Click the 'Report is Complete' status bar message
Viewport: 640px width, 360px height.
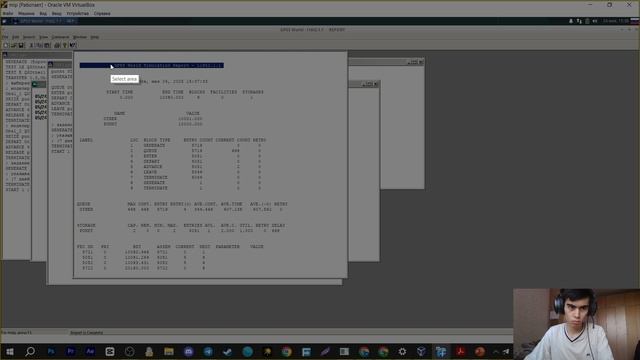coord(87,333)
